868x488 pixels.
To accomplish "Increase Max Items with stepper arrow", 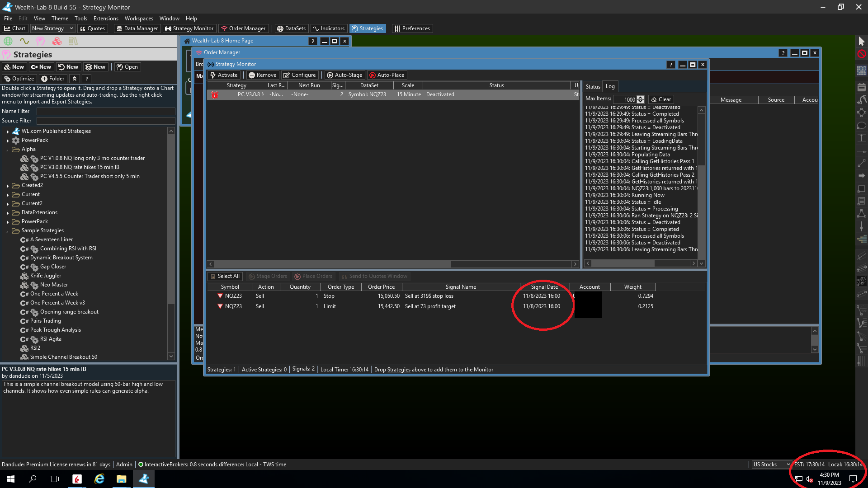I will click(641, 98).
